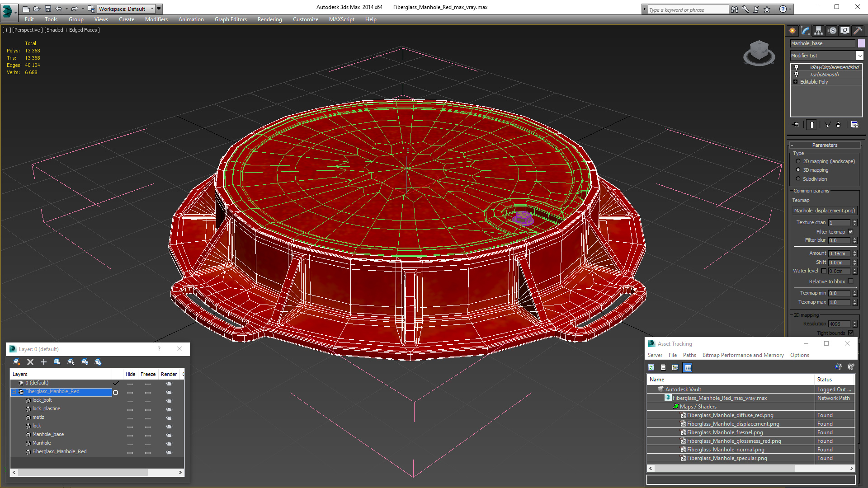Click Status Log icon in Asset Tracking

[x=663, y=367]
